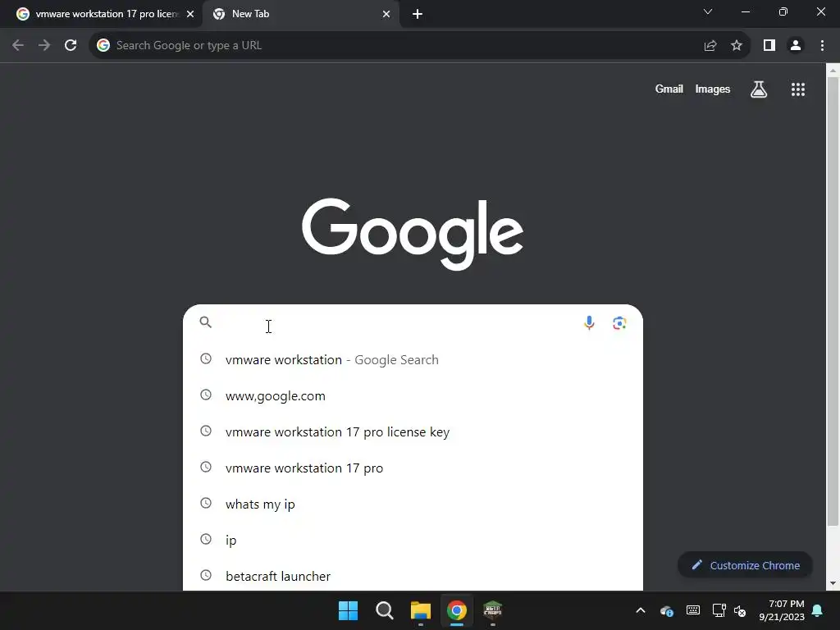Click the Customize Chrome button

[x=745, y=565]
